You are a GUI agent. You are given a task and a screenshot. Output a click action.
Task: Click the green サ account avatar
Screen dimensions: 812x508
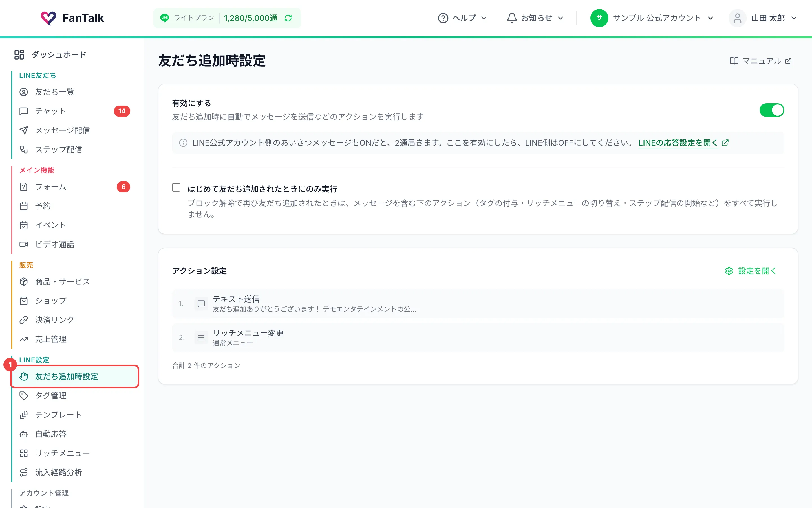599,18
